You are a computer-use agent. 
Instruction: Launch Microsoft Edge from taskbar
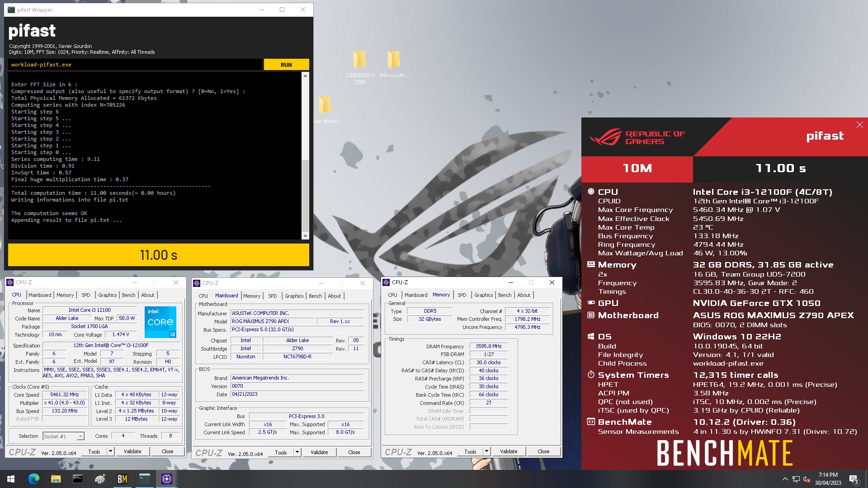tap(34, 479)
